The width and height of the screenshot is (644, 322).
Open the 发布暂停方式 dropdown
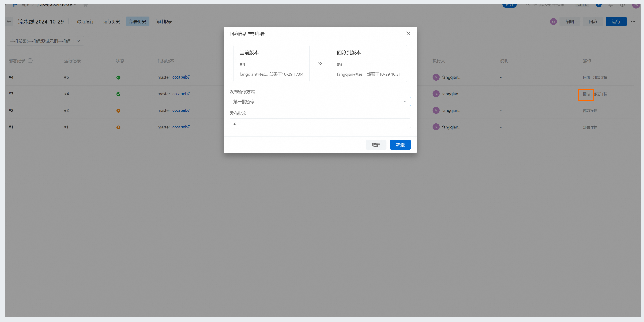(320, 102)
